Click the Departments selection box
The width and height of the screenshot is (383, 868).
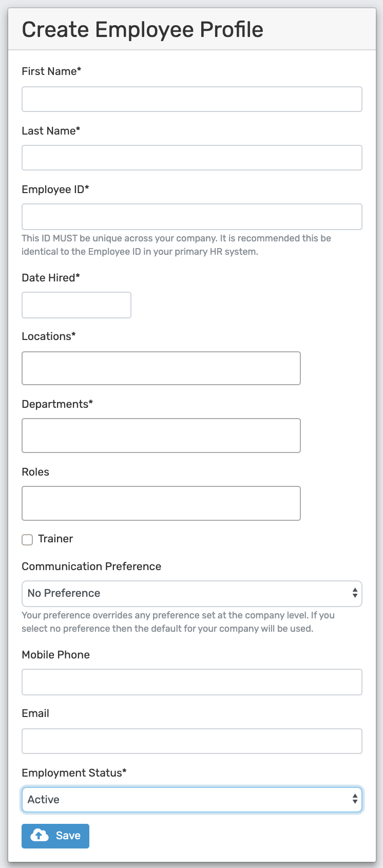[x=161, y=435]
